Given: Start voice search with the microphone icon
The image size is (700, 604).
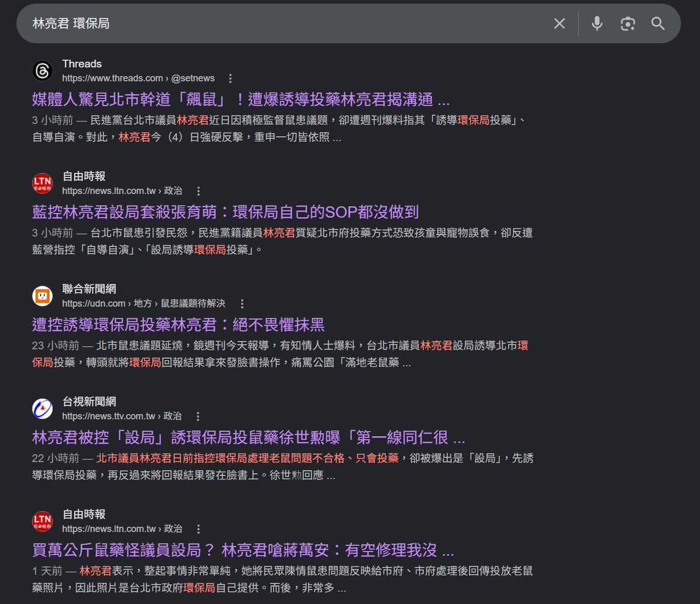Looking at the screenshot, I should click(x=597, y=23).
